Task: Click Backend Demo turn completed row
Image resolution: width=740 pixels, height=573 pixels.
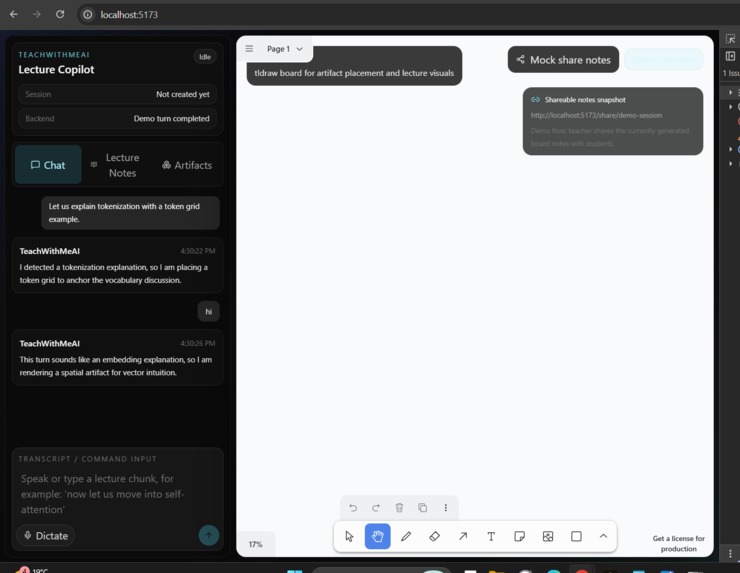Action: pos(117,118)
